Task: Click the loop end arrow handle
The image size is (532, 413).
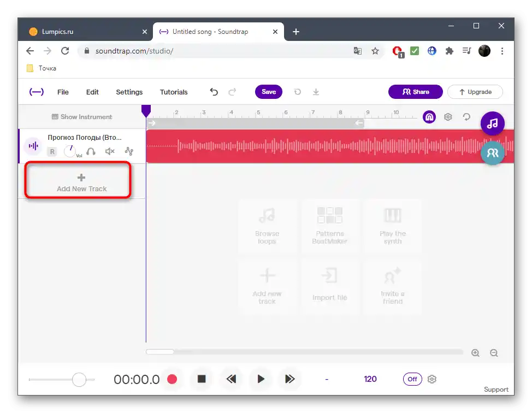Action: pos(359,123)
